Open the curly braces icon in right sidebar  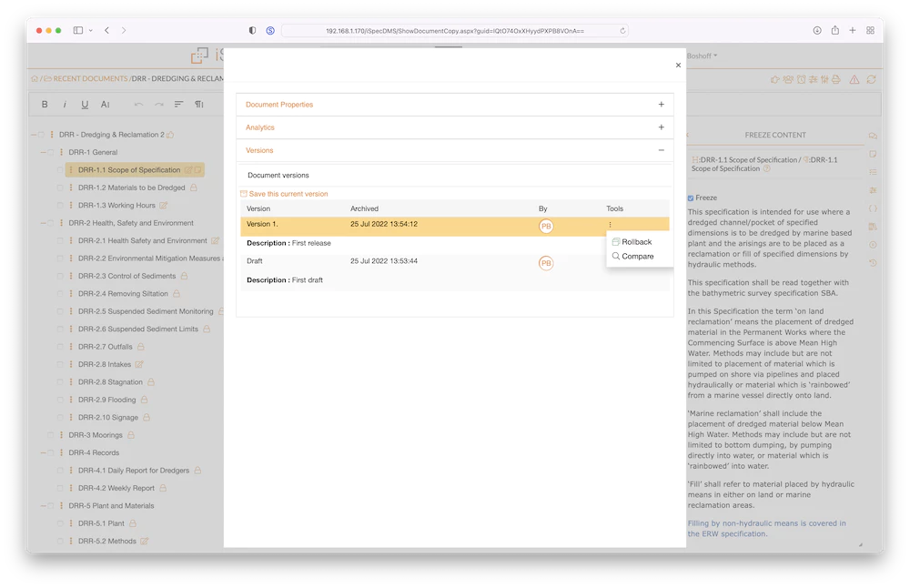click(x=873, y=208)
